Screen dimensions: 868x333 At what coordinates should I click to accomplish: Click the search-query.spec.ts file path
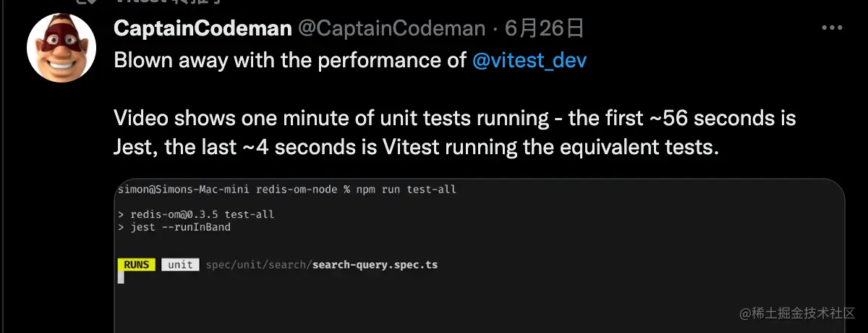tap(321, 265)
